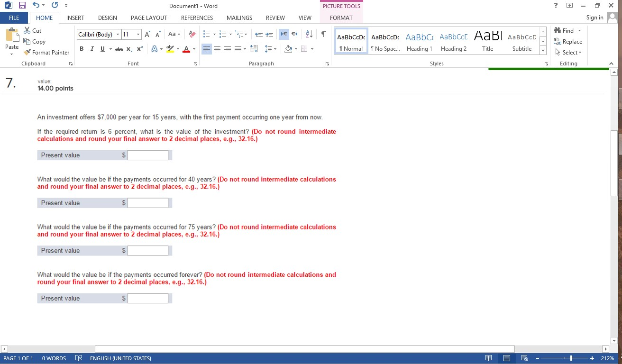Click Sign in link

pyautogui.click(x=595, y=18)
